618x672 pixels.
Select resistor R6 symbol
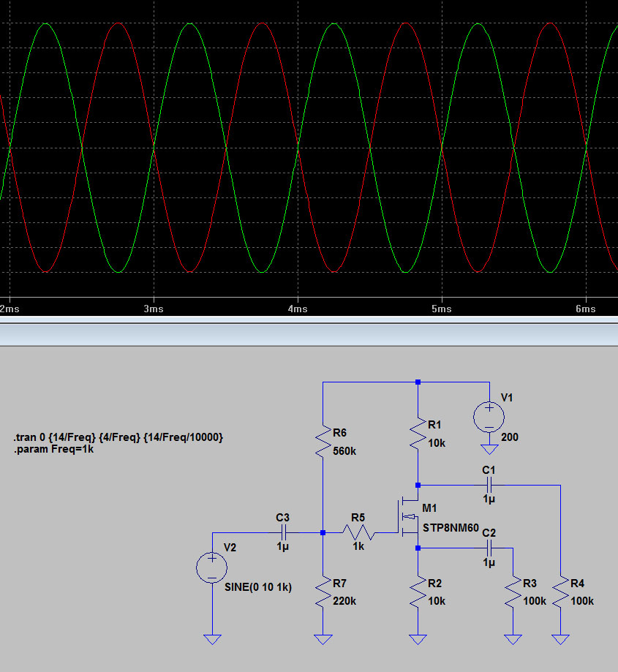point(323,442)
